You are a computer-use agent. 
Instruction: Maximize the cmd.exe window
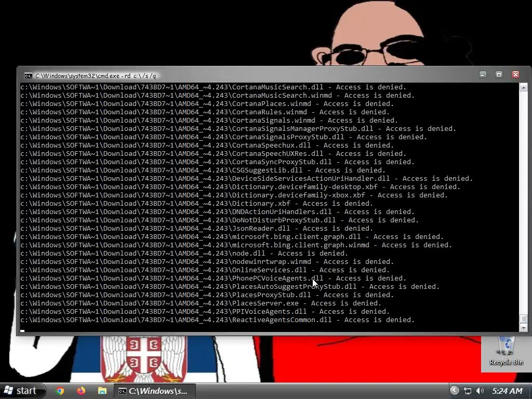499,75
